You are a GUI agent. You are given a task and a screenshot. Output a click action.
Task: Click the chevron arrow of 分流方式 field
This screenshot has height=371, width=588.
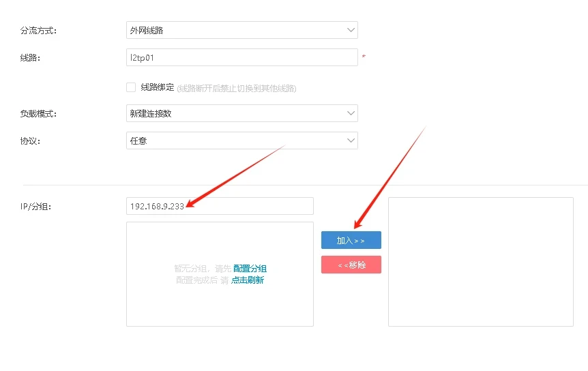point(351,30)
